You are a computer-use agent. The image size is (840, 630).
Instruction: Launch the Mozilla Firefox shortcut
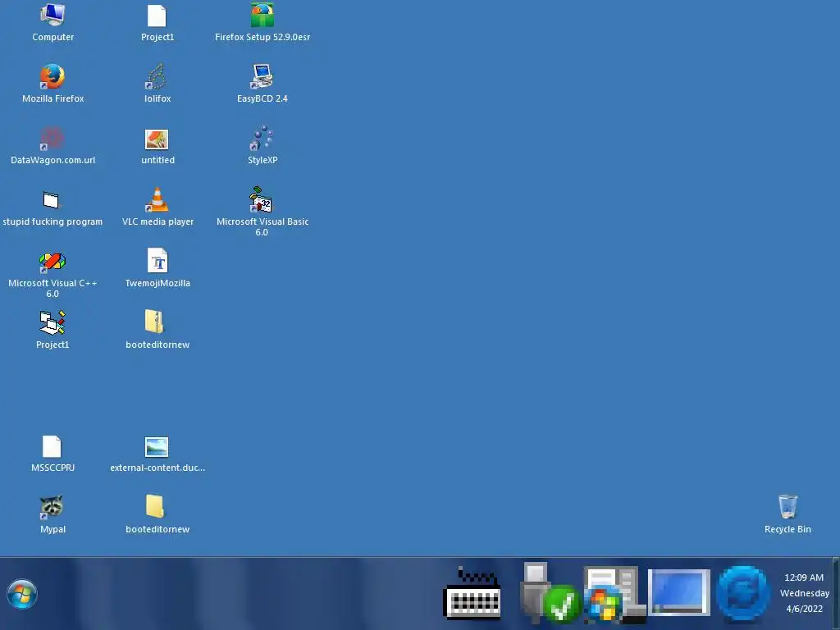click(52, 83)
